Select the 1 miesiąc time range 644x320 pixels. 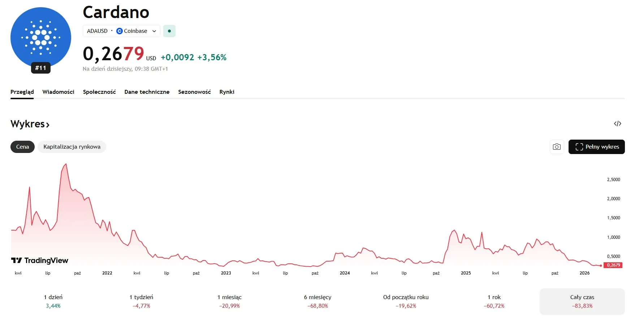[x=229, y=301]
